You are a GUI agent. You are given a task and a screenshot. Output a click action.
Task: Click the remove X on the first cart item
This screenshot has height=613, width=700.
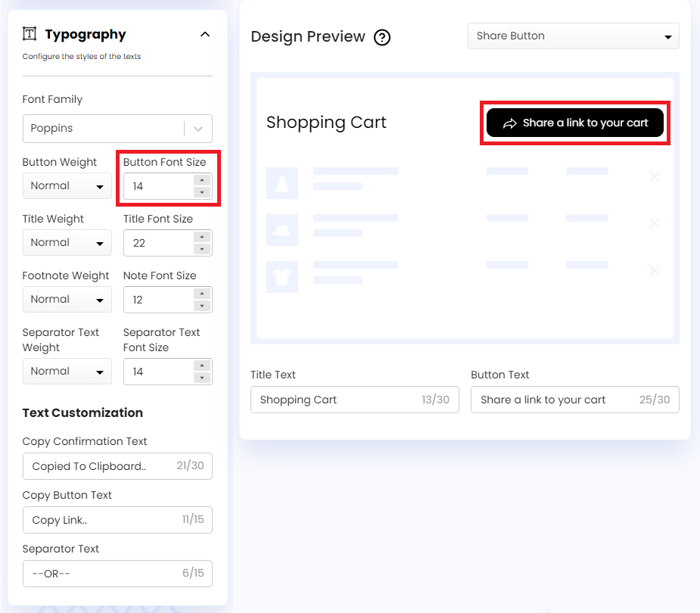coord(655,176)
